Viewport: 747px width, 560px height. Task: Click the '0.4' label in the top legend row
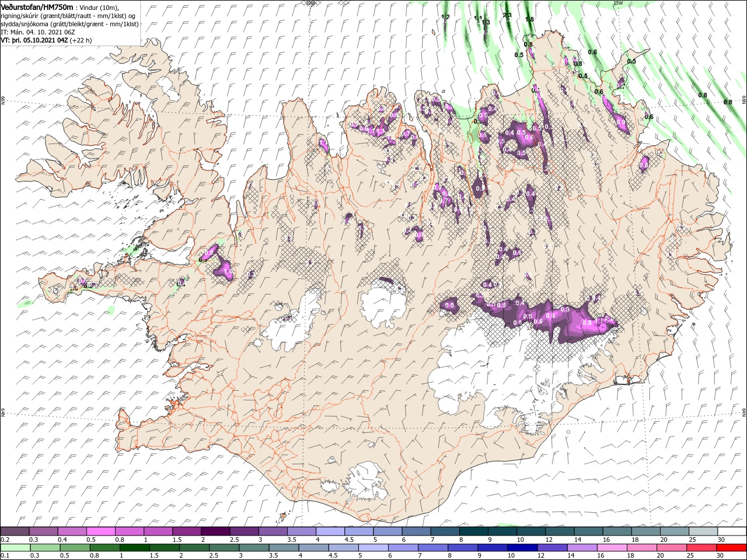pos(62,540)
